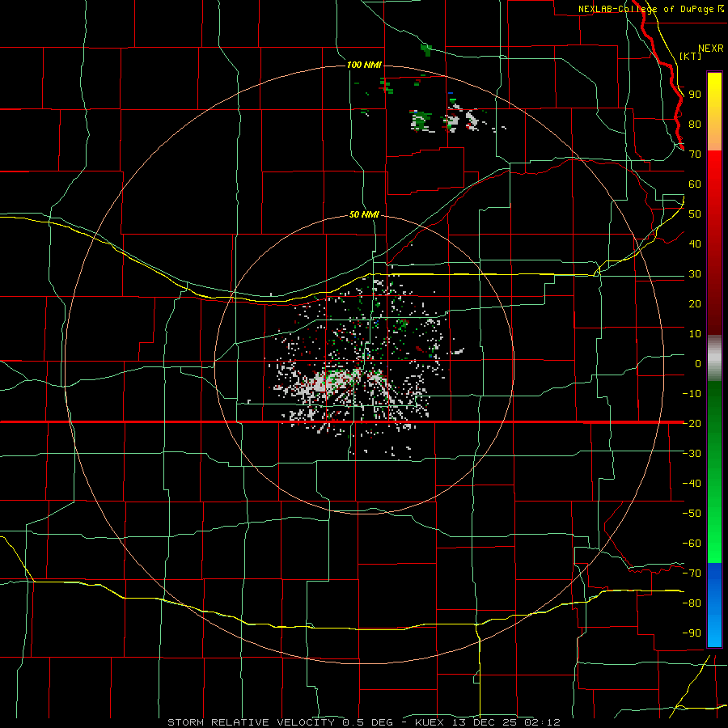Click the -60 value on the velocity scale
Image resolution: width=728 pixels, height=728 pixels.
[x=692, y=544]
